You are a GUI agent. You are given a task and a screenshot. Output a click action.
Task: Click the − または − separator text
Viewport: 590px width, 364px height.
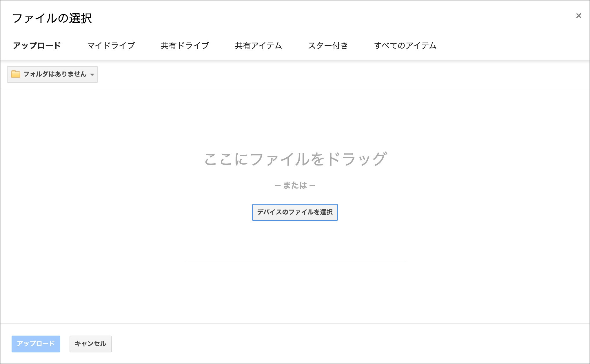pos(295,185)
